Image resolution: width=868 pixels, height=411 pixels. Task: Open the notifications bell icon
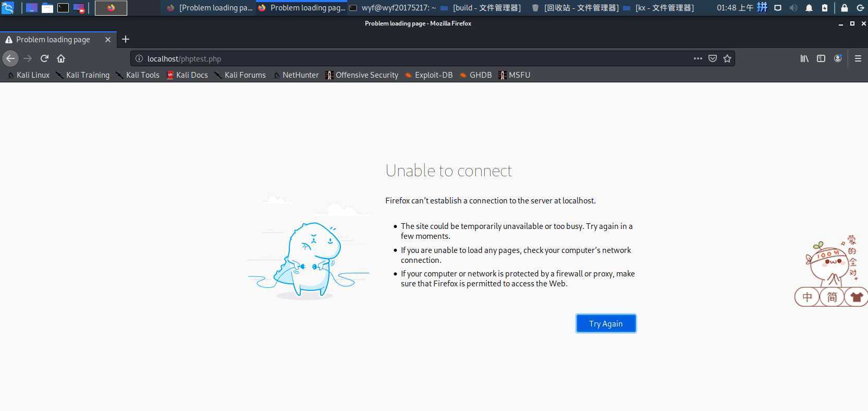click(809, 8)
